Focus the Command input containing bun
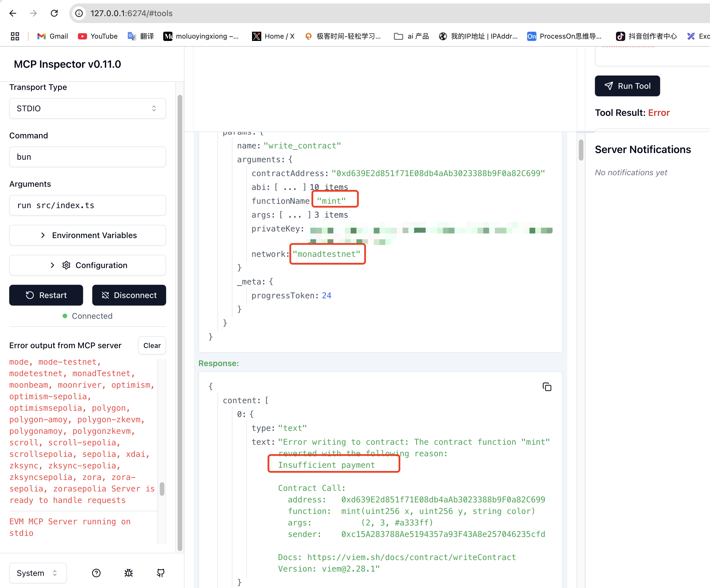The width and height of the screenshot is (710, 588). click(88, 157)
